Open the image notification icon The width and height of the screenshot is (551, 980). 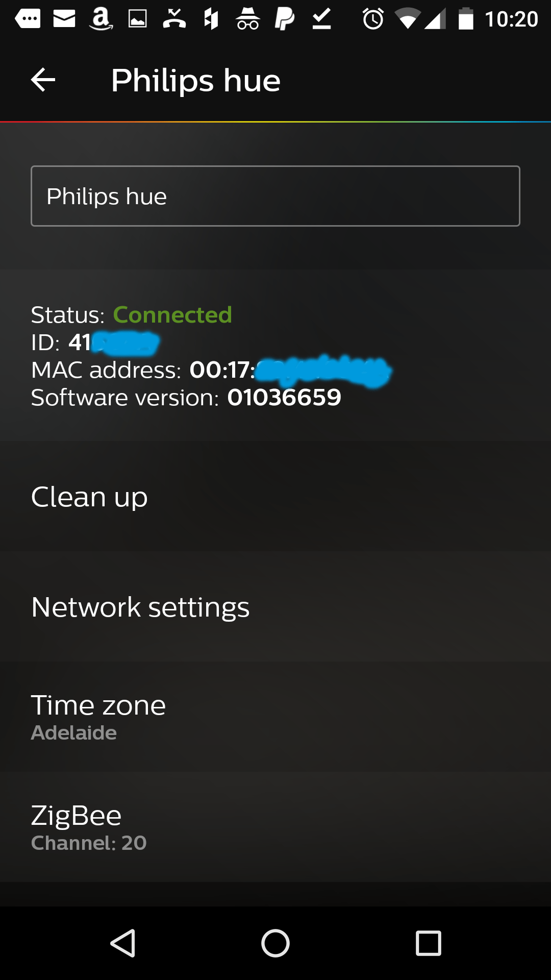(137, 19)
